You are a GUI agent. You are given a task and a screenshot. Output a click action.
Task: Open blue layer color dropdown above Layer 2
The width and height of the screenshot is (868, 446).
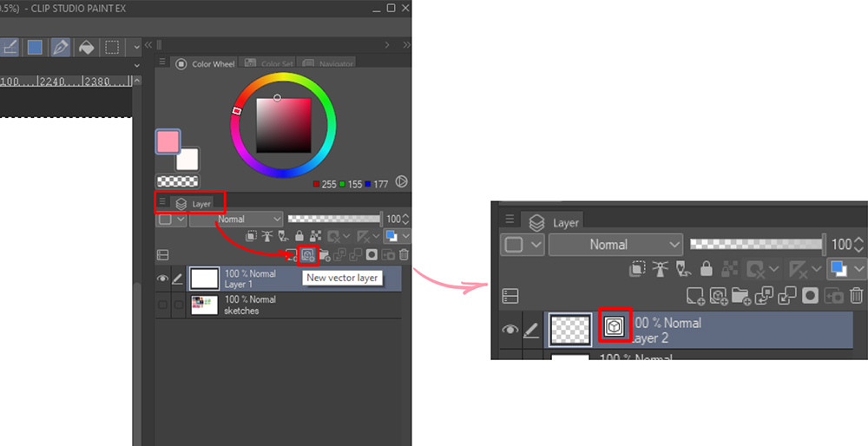(847, 270)
